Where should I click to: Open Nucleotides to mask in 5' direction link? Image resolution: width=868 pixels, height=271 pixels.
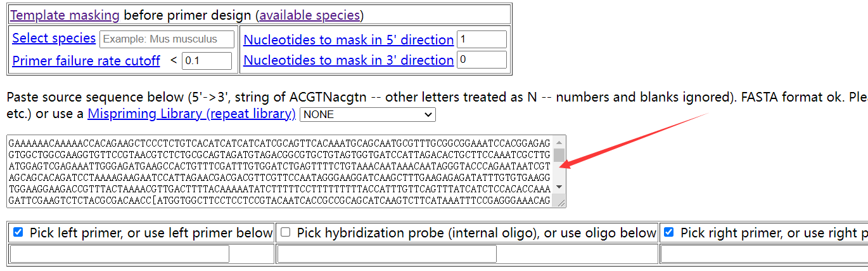click(348, 39)
